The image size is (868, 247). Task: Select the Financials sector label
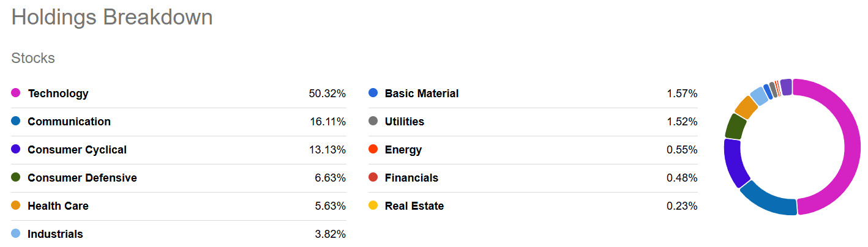pos(411,178)
